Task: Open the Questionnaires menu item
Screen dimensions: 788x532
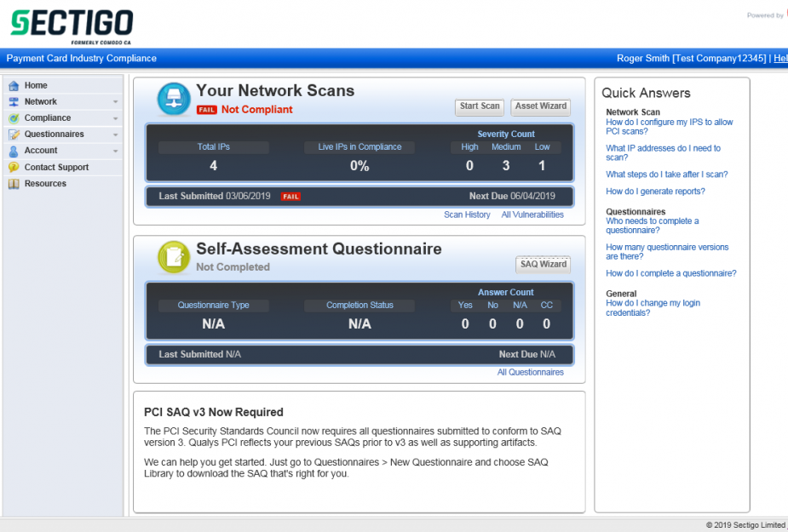Action: [x=63, y=134]
